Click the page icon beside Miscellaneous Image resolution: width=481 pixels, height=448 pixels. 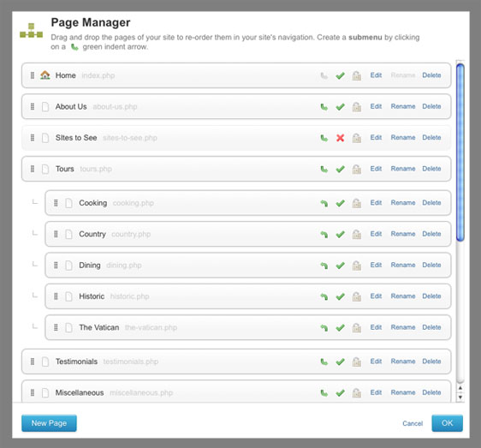pos(45,392)
